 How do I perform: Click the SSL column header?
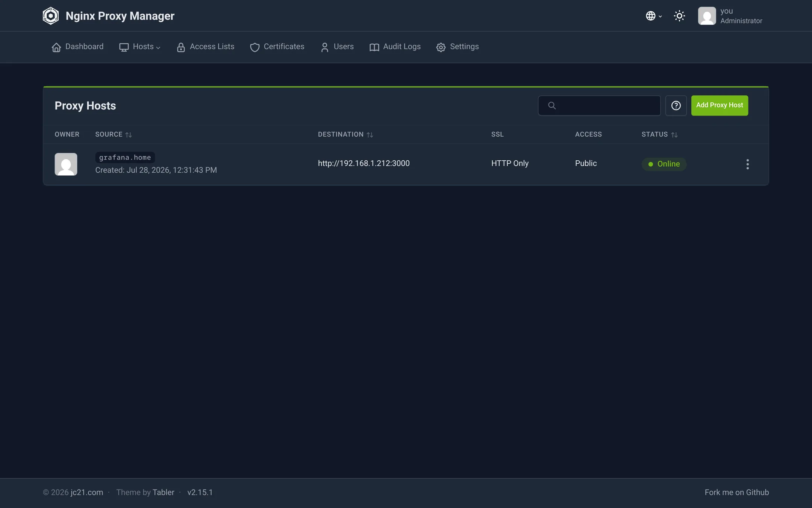(x=497, y=134)
